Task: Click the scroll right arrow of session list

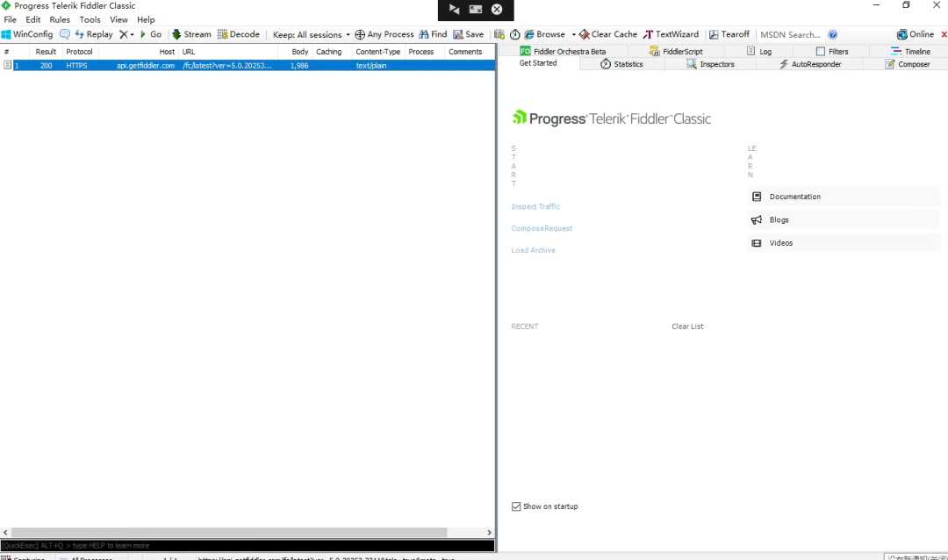Action: click(x=489, y=532)
